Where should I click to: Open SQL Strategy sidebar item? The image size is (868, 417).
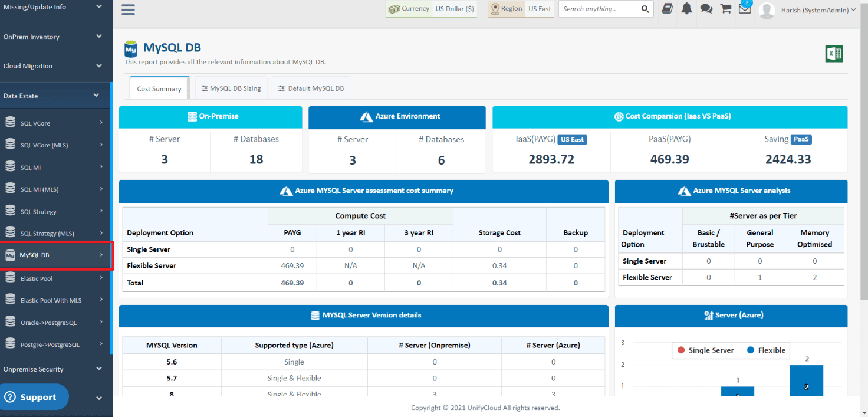[x=56, y=211]
